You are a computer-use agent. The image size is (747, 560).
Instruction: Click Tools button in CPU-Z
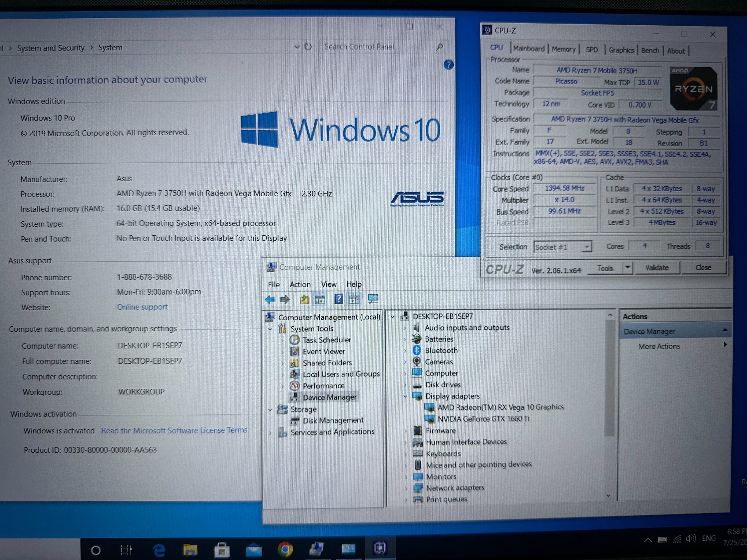tap(605, 268)
